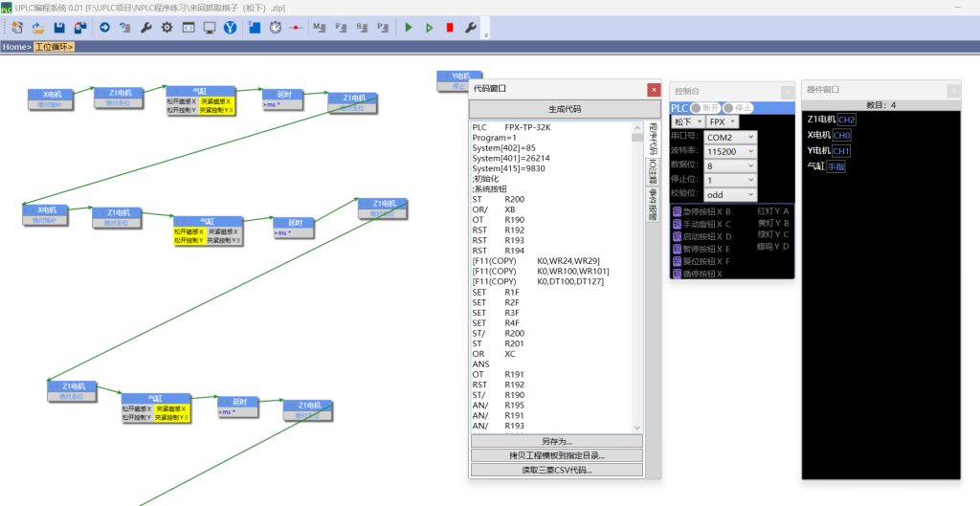980x506 pixels.
Task: Click the monitor display toolbar icon
Action: (209, 28)
